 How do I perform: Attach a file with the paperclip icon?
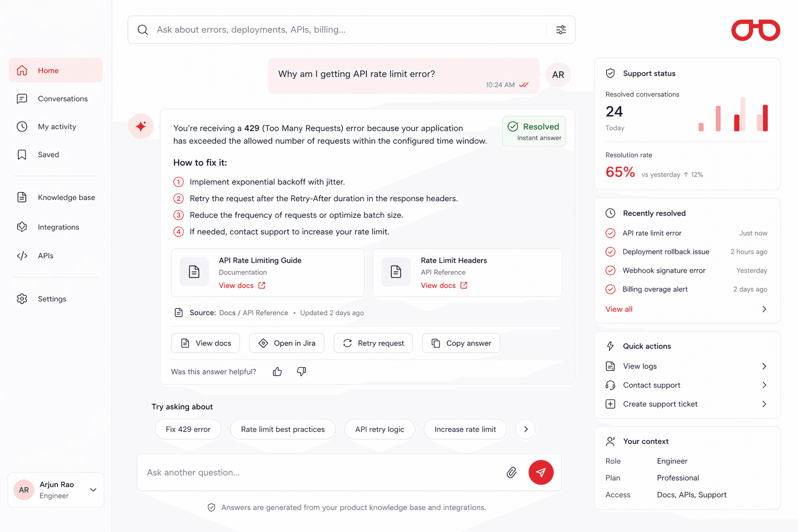[x=512, y=472]
